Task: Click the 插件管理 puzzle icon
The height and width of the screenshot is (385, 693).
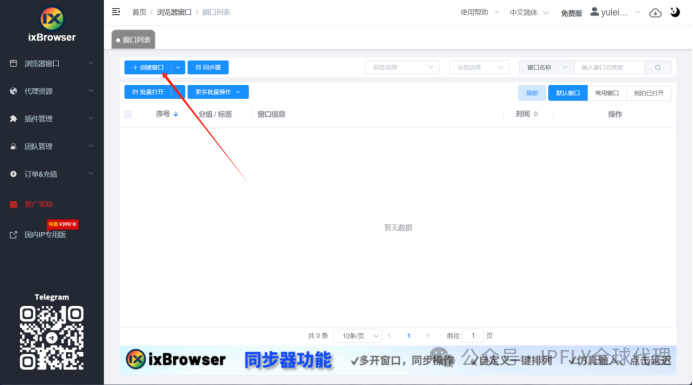Action: (13, 118)
